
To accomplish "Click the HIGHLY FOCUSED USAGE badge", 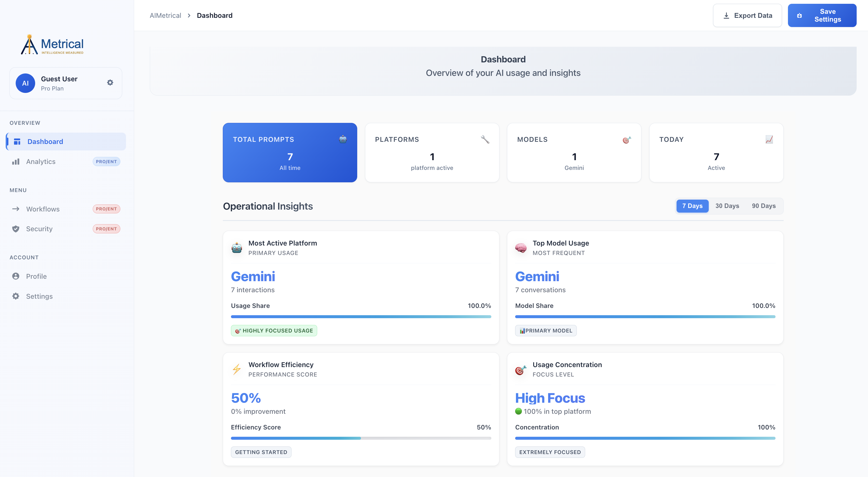I will pos(274,331).
